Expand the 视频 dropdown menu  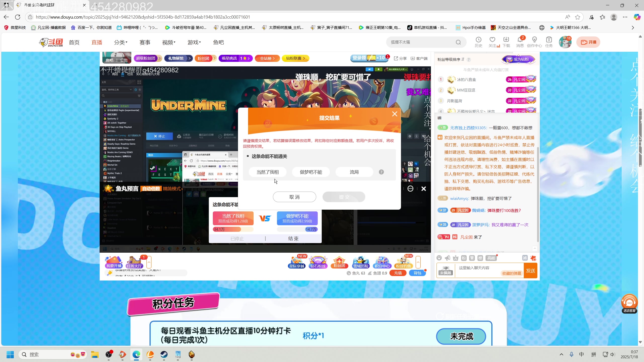[169, 42]
